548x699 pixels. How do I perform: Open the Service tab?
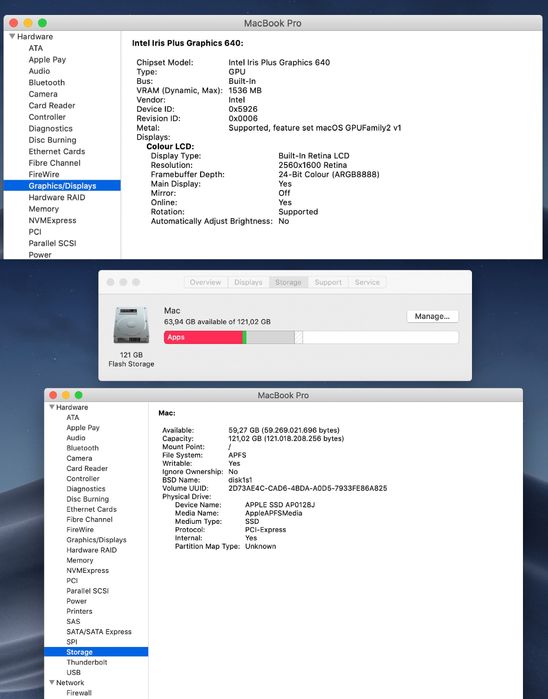367,282
